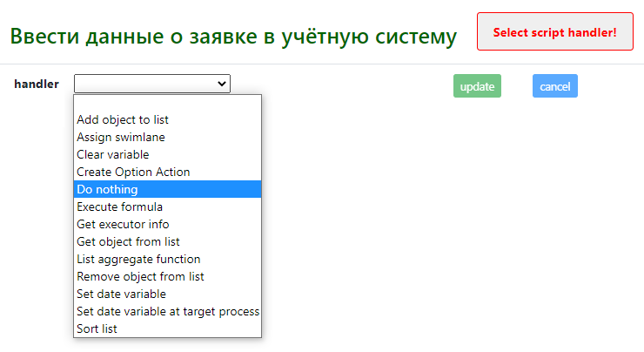Click the handler combo box field
644x352 pixels.
tap(152, 84)
